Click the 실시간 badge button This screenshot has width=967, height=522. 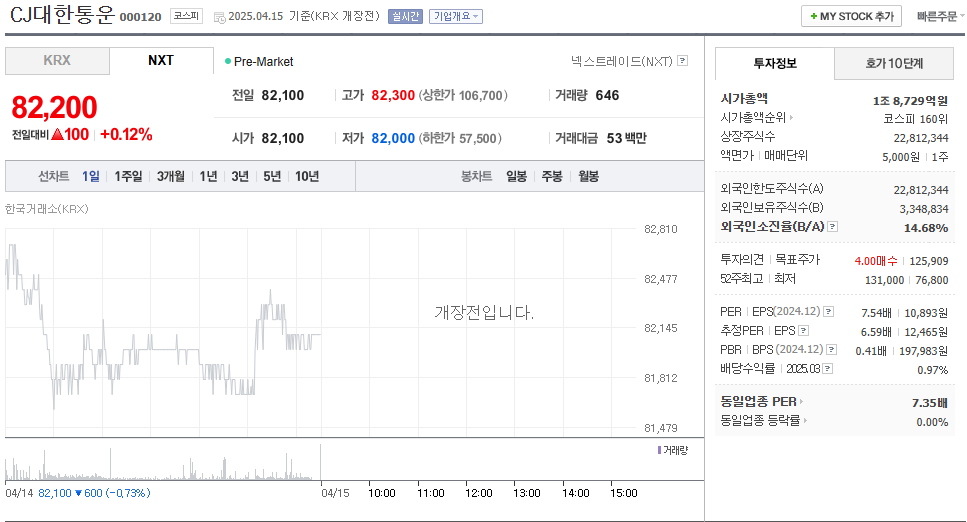coord(405,17)
